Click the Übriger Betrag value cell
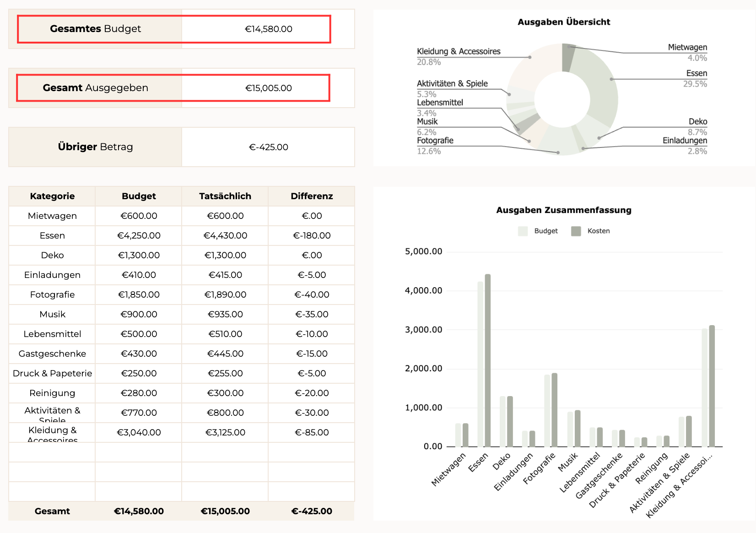This screenshot has width=756, height=533. click(268, 147)
